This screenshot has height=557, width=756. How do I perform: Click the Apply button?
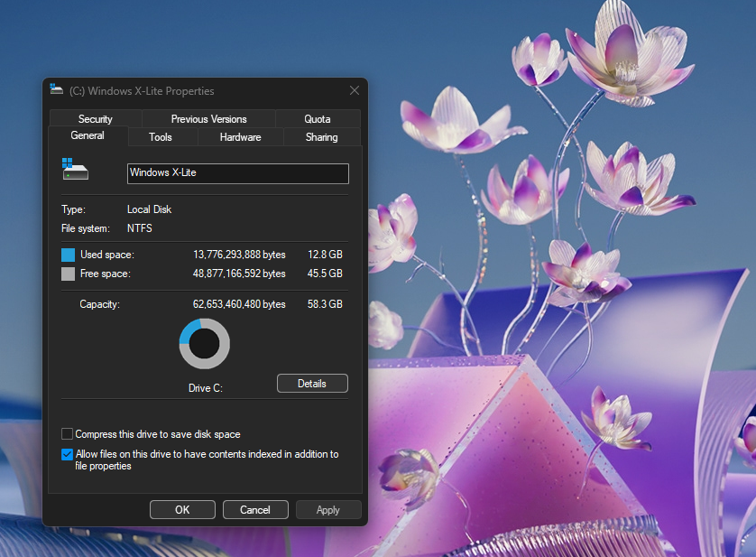pos(327,510)
